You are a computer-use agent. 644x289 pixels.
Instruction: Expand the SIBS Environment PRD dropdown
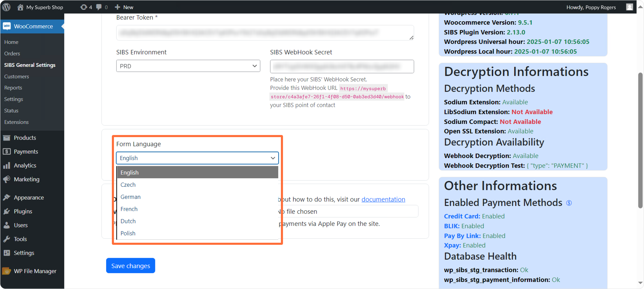(188, 66)
